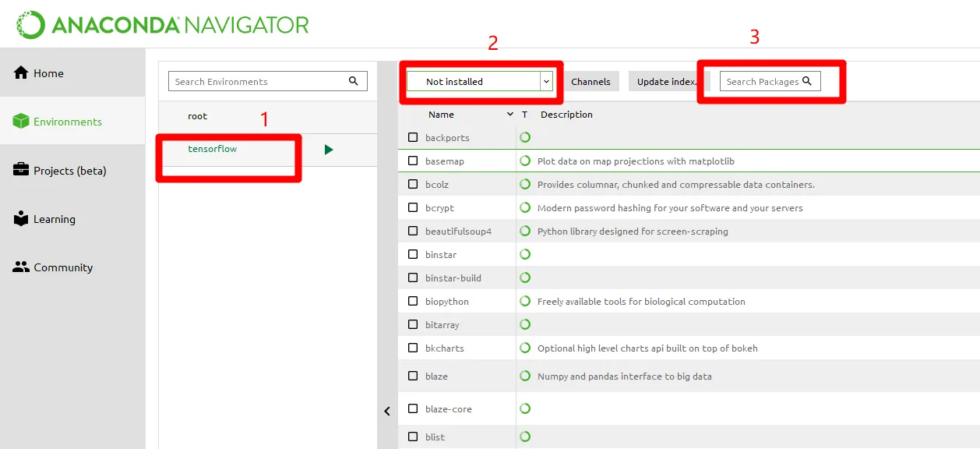Click the Search Environments magnifier icon
The height and width of the screenshot is (449, 980).
[x=354, y=81]
